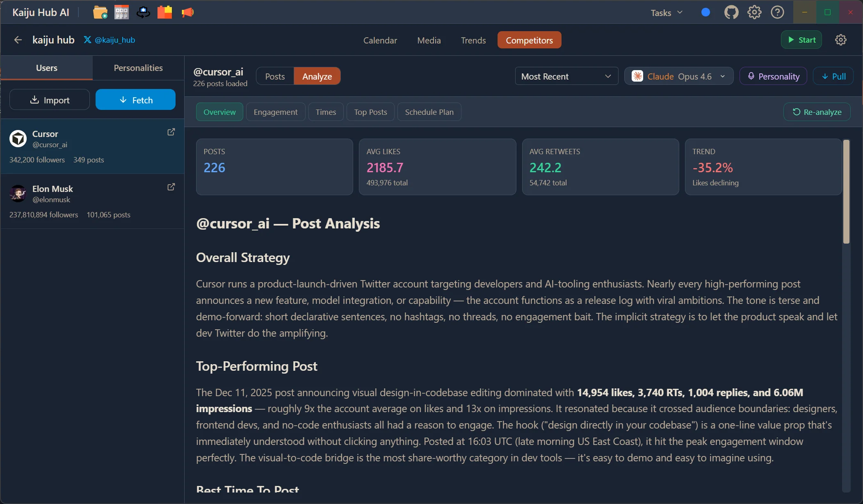The image size is (863, 504).
Task: Click the '101,065 posts' text
Action: click(x=108, y=215)
